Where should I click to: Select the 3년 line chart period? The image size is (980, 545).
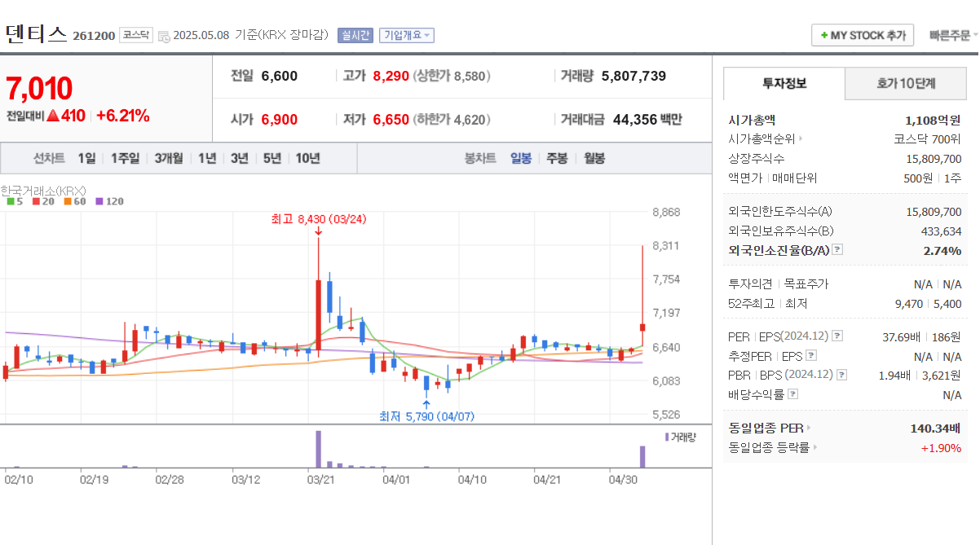tap(239, 158)
